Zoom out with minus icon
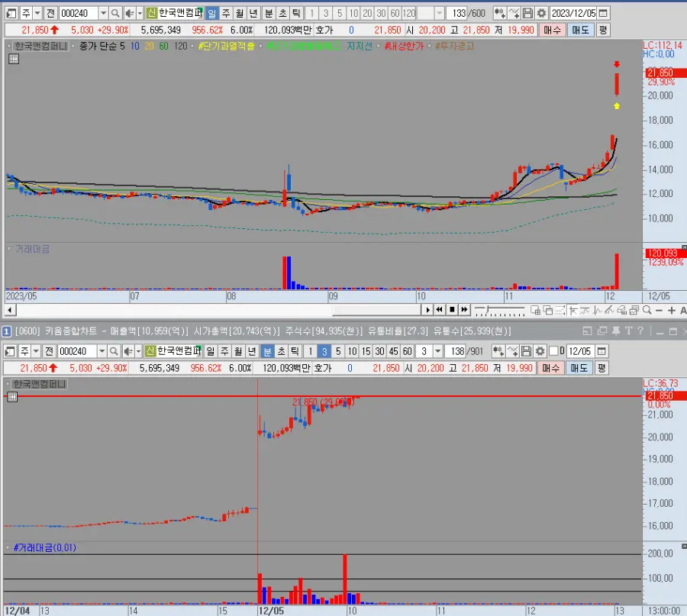The image size is (687, 616). pos(659,310)
